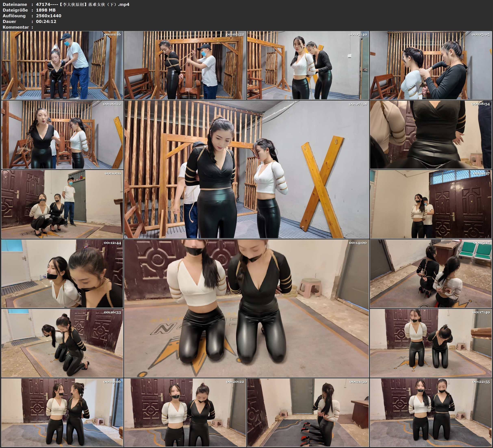The width and height of the screenshot is (493, 448).
Task: Select the frame marked 00:10:11
Action: tap(62, 204)
